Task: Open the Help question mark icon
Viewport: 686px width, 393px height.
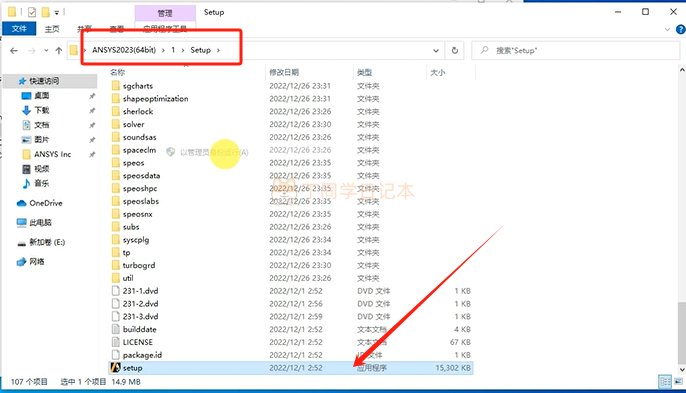Action: [680, 29]
